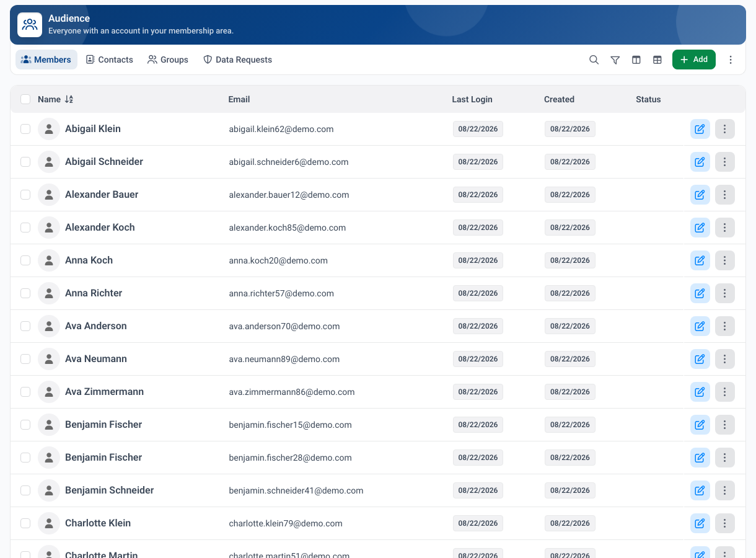The image size is (756, 558).
Task: Open more actions for Ava Anderson
Action: click(x=725, y=326)
